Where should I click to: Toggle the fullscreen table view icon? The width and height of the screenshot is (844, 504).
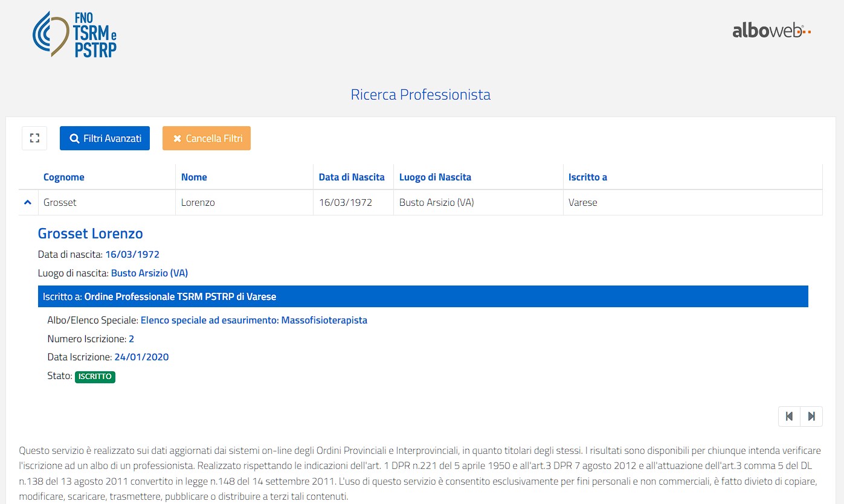point(34,138)
